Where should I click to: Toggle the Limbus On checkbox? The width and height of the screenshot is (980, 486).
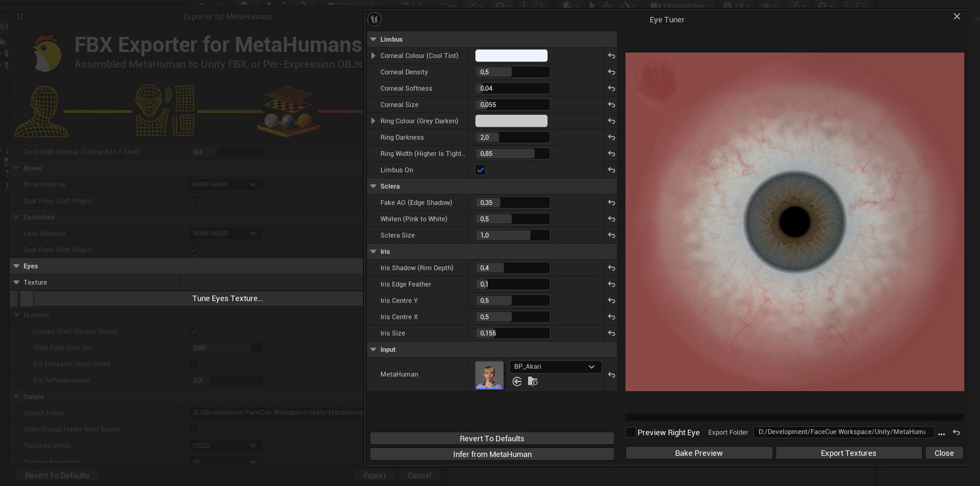(480, 170)
